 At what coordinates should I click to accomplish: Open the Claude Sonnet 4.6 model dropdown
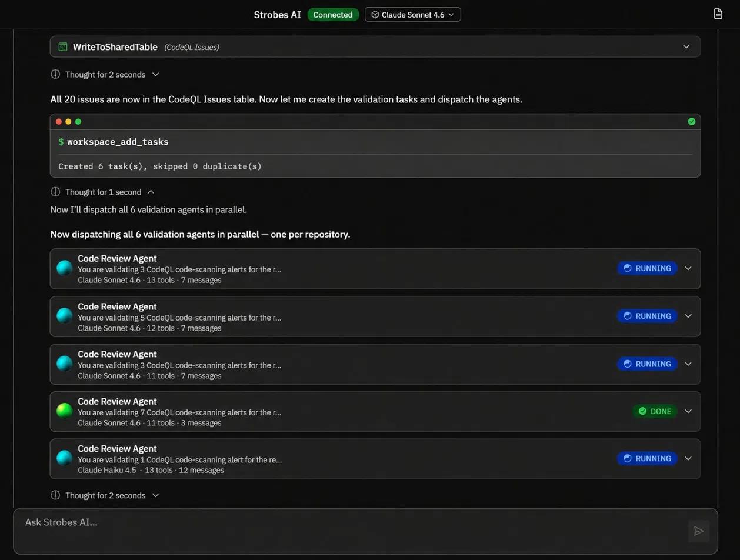412,15
